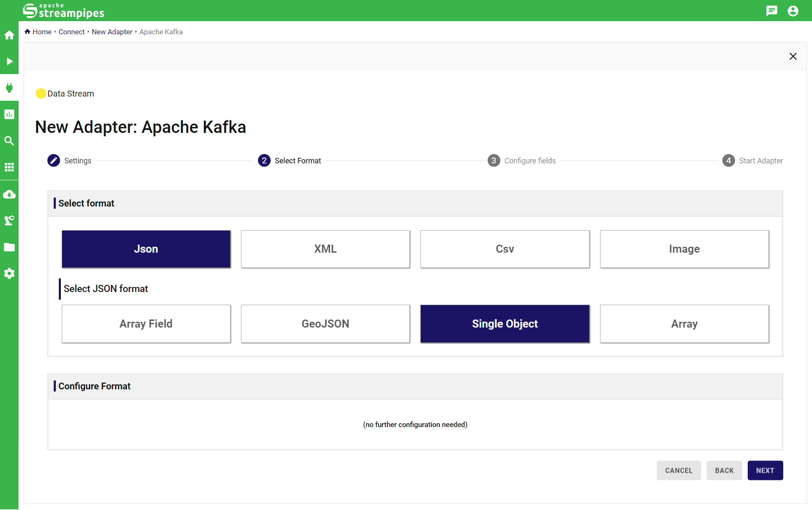Viewport: 812px width, 510px height.
Task: Select the Json format option
Action: (146, 249)
